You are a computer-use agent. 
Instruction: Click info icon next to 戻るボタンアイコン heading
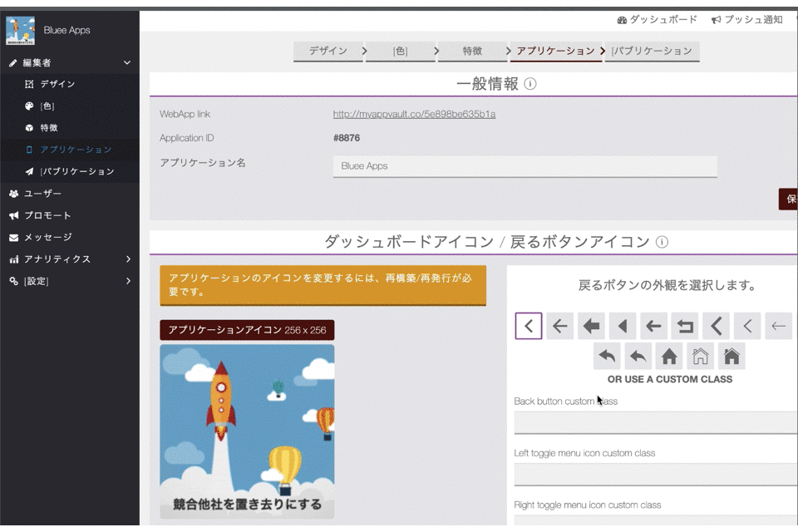[x=662, y=243]
